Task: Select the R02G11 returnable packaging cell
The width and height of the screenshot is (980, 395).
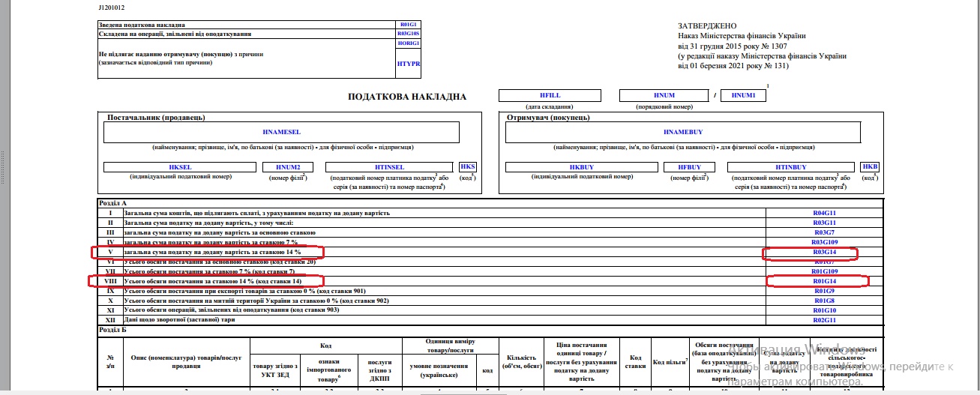Action: pos(824,320)
